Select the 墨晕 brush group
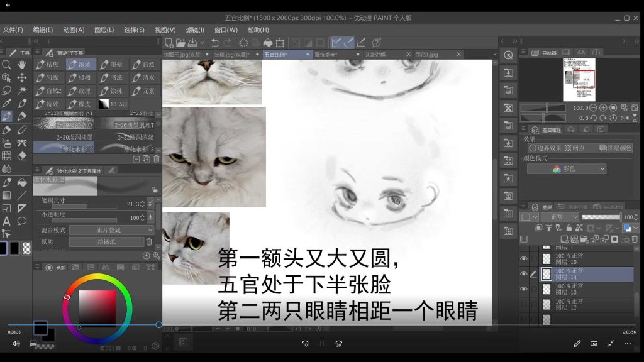 [112, 65]
